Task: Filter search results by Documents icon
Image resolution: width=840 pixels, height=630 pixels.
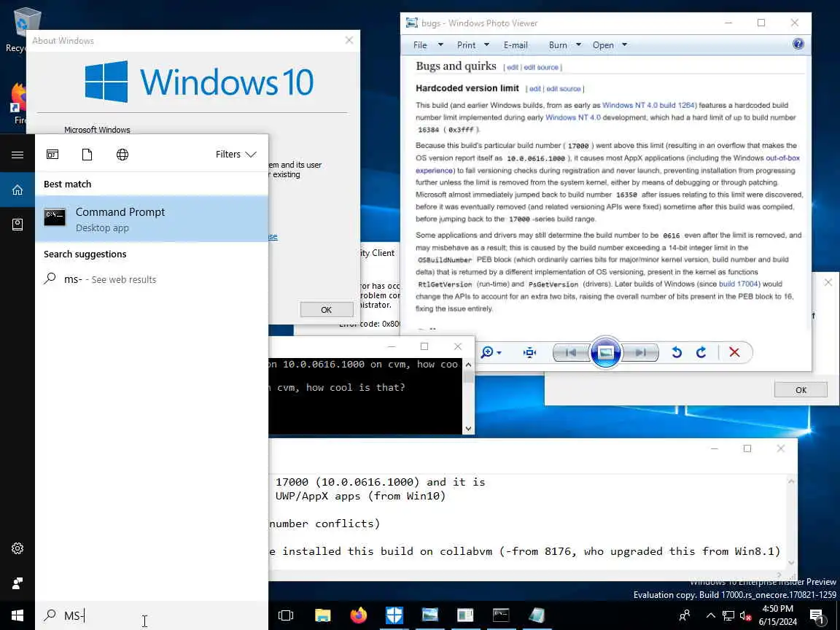Action: (x=87, y=155)
